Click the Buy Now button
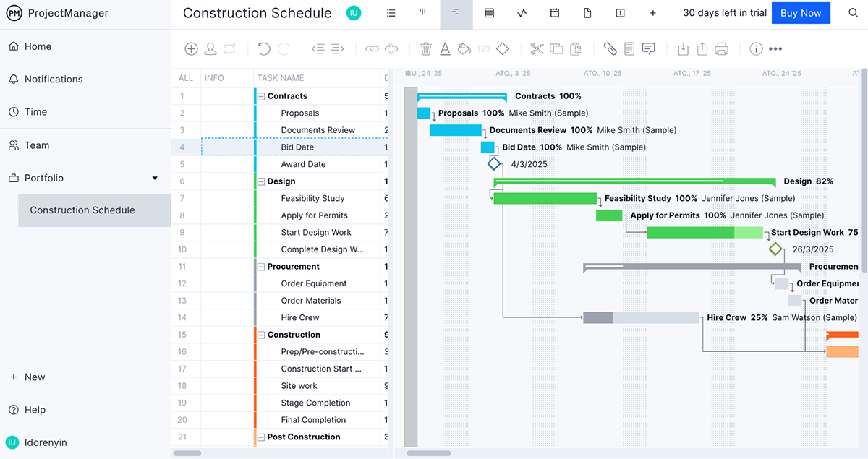 coord(801,13)
